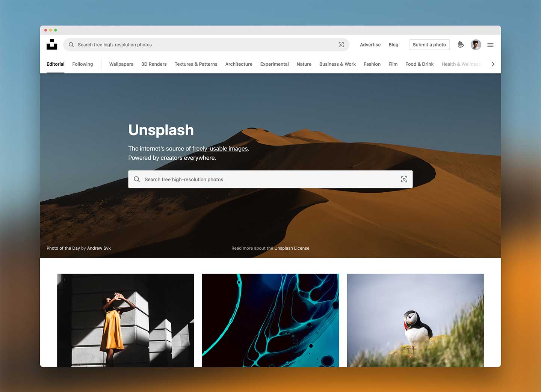Screen dimensions: 541x392
Task: Click the Unsplash logo home icon
Action: coord(52,44)
